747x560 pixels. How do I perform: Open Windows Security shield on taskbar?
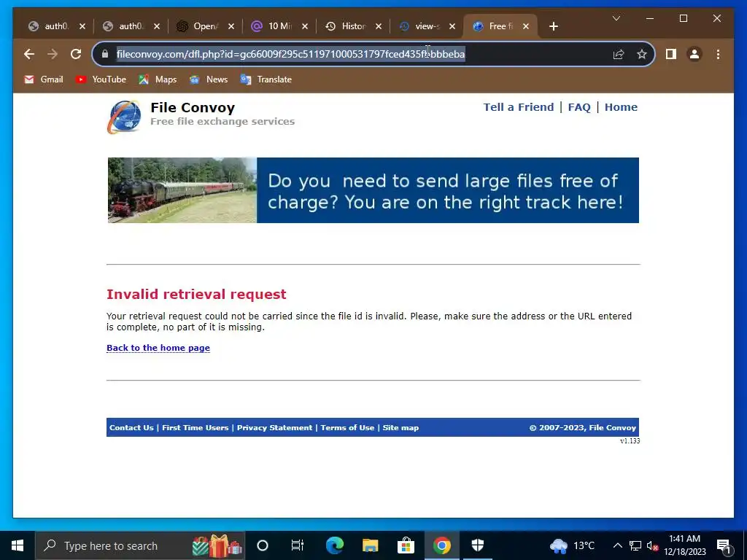477,545
